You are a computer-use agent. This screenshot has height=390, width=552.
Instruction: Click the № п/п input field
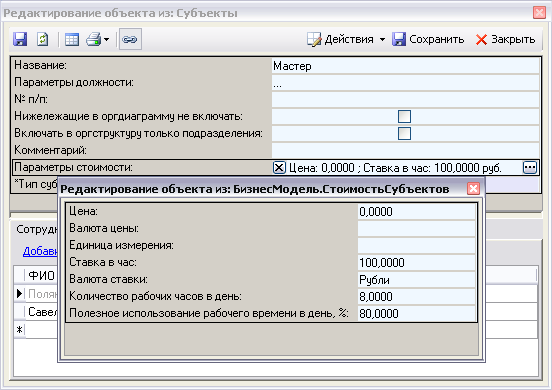pos(405,100)
